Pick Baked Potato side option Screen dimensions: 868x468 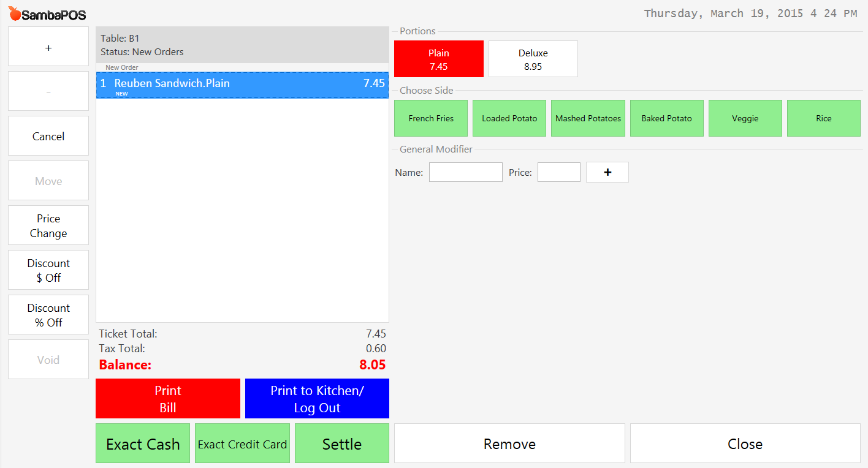click(x=666, y=118)
